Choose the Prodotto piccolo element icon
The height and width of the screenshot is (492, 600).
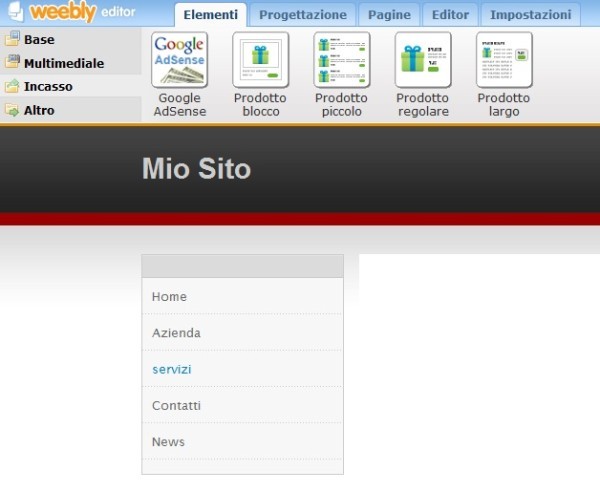coord(341,60)
